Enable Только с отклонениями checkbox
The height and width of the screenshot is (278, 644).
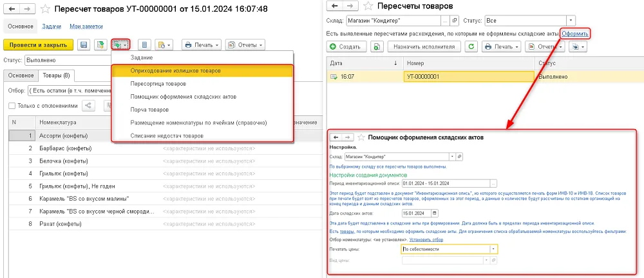click(x=12, y=106)
